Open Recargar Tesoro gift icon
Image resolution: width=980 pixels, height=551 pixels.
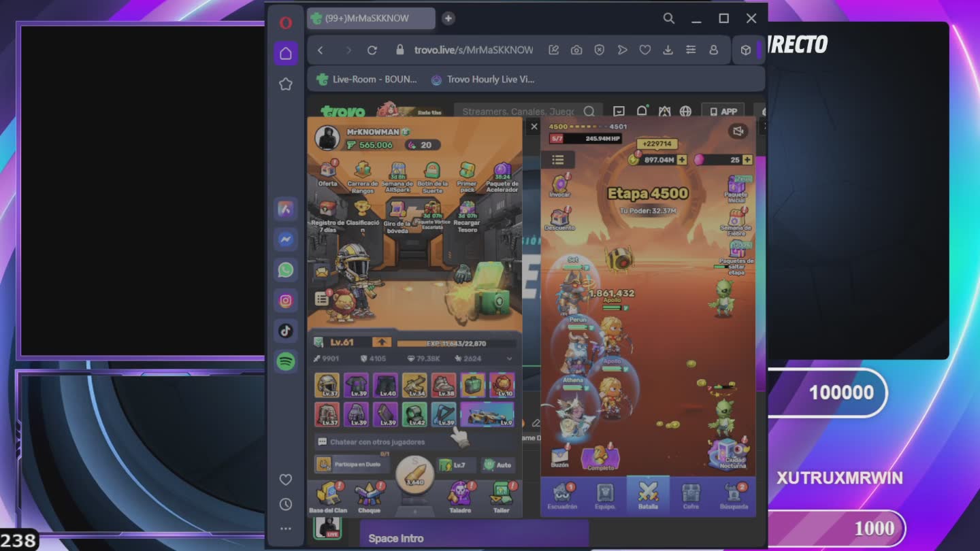(x=467, y=216)
